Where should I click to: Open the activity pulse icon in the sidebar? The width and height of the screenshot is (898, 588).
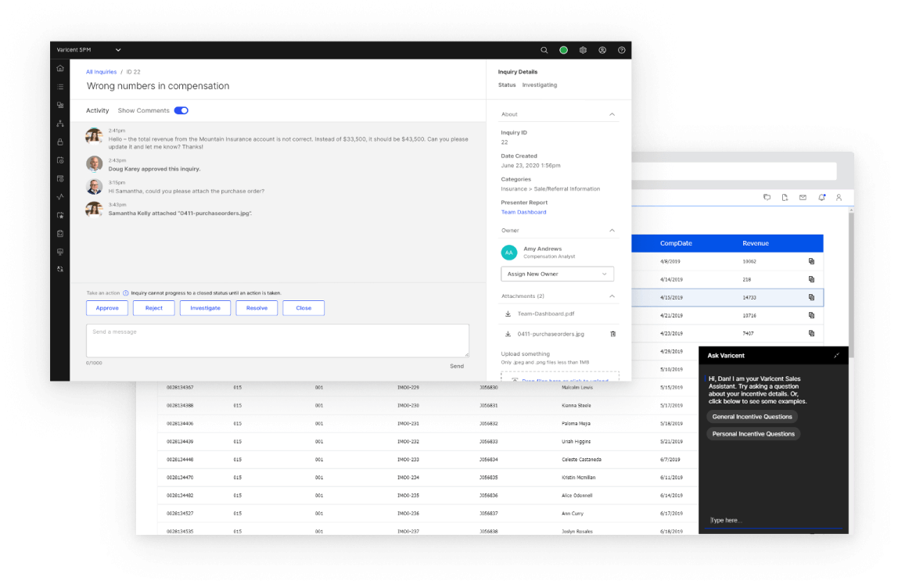[x=60, y=196]
